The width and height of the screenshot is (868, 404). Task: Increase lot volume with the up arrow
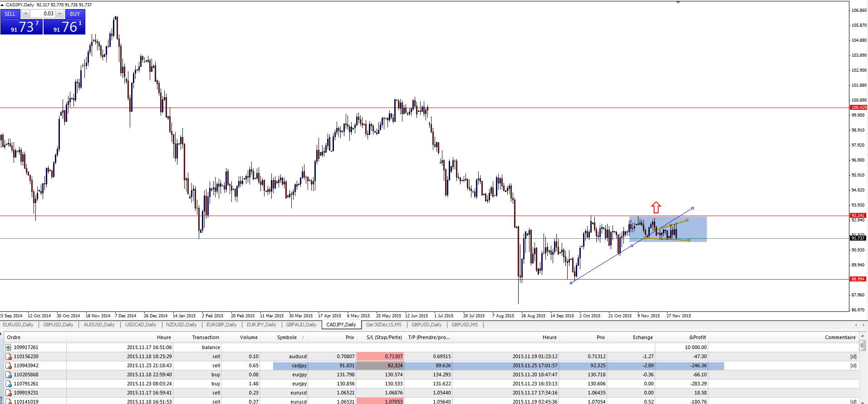click(59, 14)
